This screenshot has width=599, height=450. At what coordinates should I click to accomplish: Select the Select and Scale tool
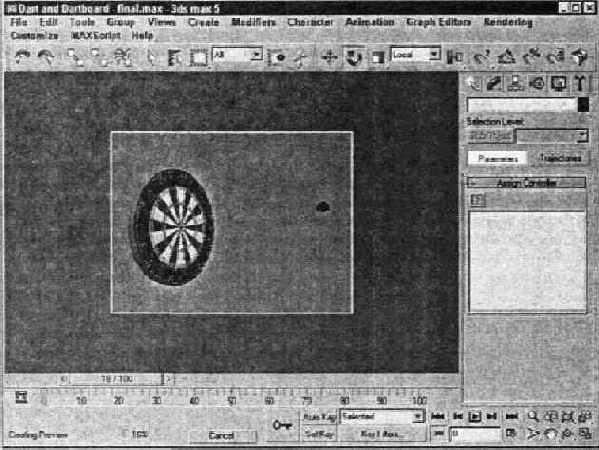click(377, 57)
